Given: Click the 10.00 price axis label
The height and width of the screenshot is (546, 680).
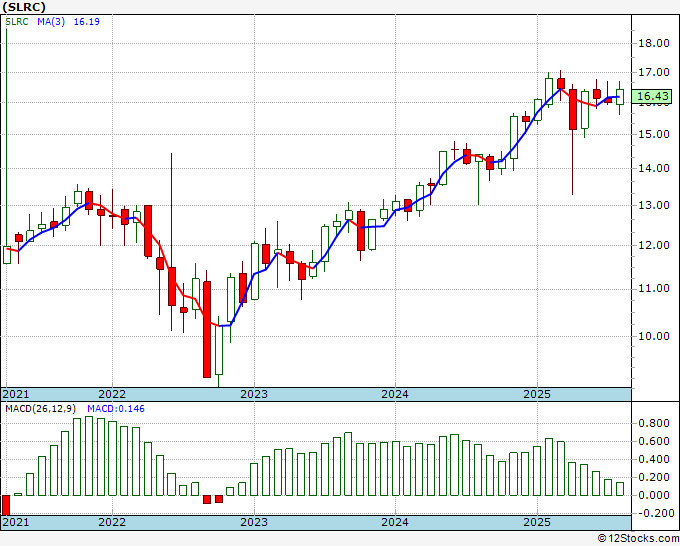Looking at the screenshot, I should (x=654, y=336).
